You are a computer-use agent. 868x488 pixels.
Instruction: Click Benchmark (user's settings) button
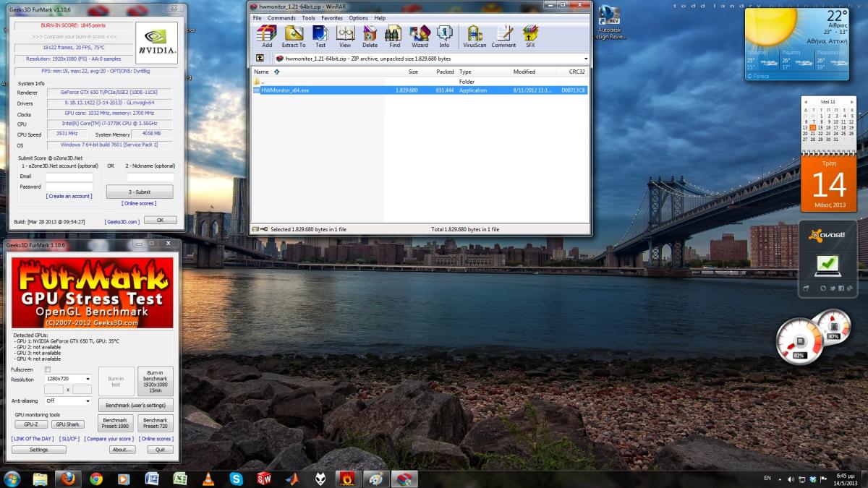click(x=135, y=405)
